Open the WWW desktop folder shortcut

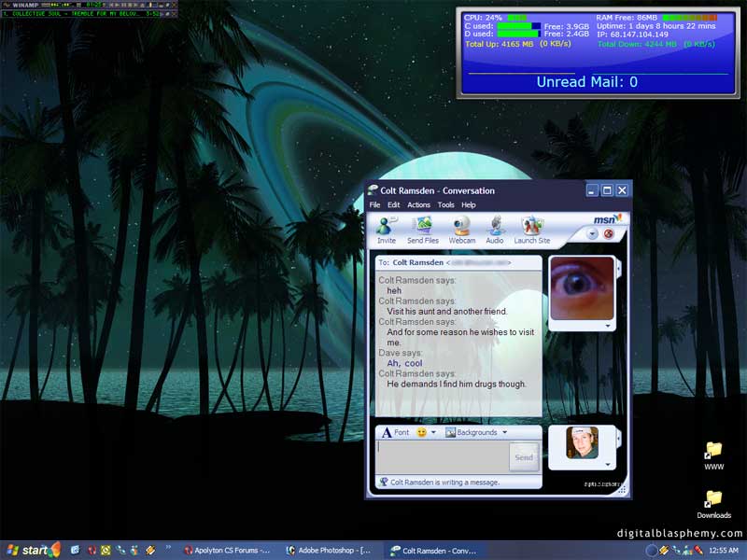click(x=714, y=451)
